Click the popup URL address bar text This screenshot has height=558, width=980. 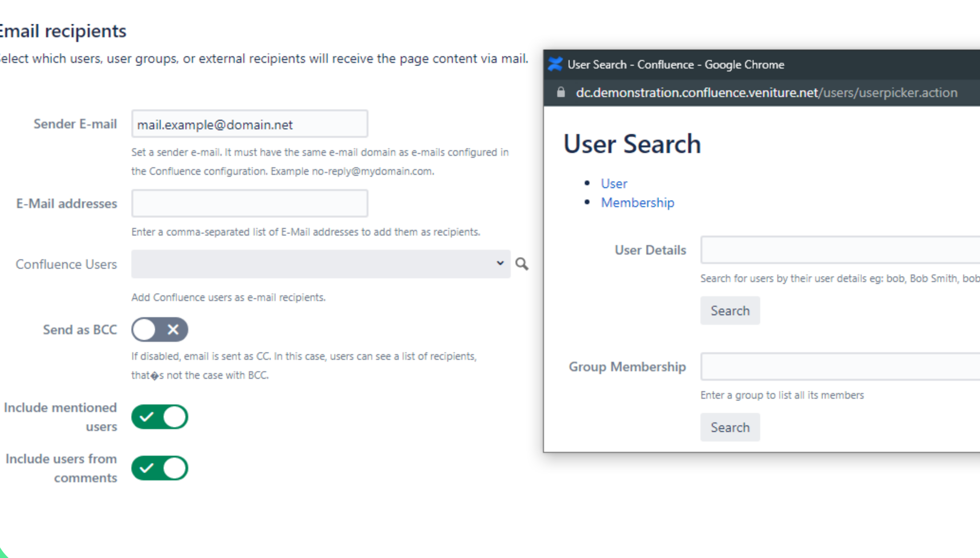click(x=766, y=93)
